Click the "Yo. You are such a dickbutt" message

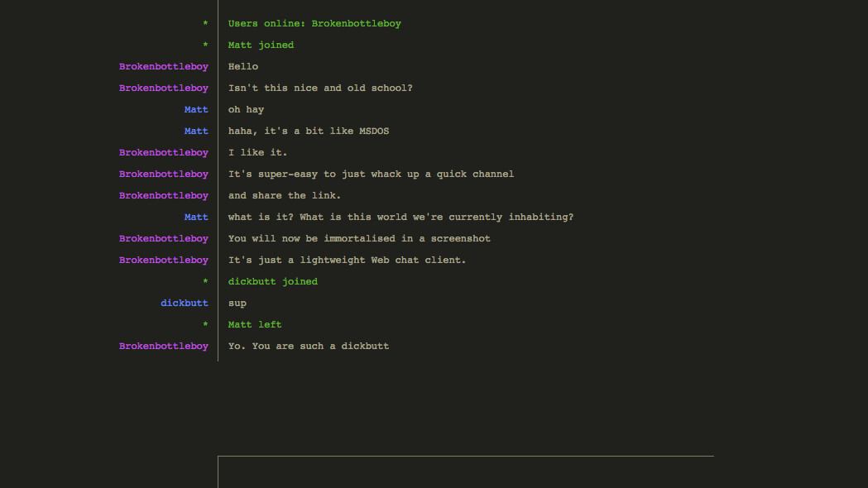tap(309, 347)
